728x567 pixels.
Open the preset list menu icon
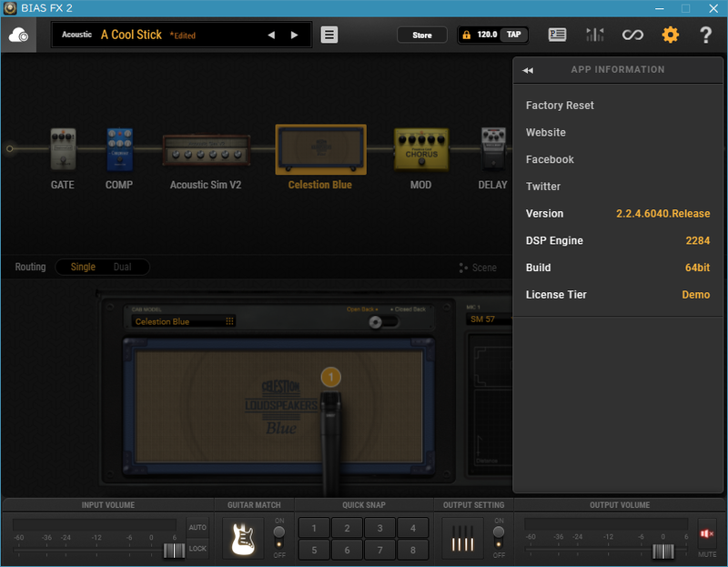click(329, 35)
